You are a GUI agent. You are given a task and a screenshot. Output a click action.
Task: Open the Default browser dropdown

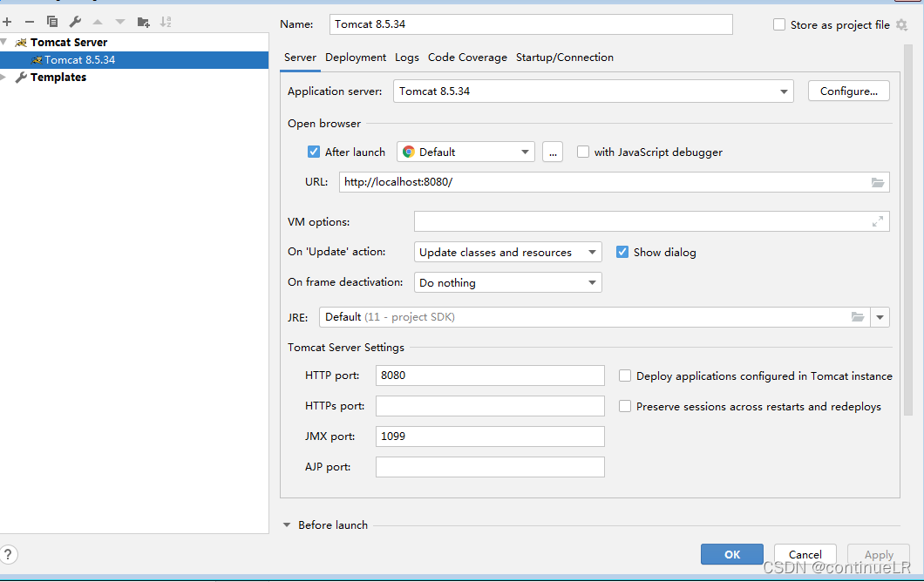[x=465, y=152]
